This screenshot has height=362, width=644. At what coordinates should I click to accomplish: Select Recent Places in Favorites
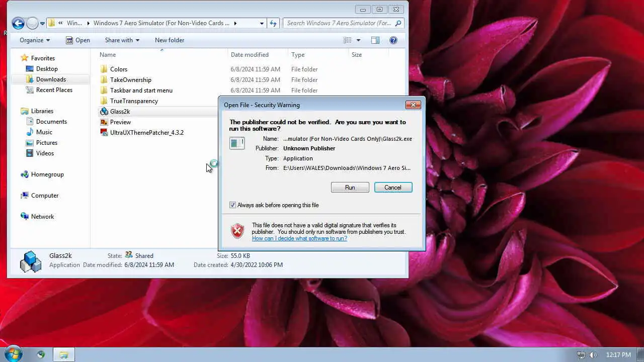(x=54, y=90)
